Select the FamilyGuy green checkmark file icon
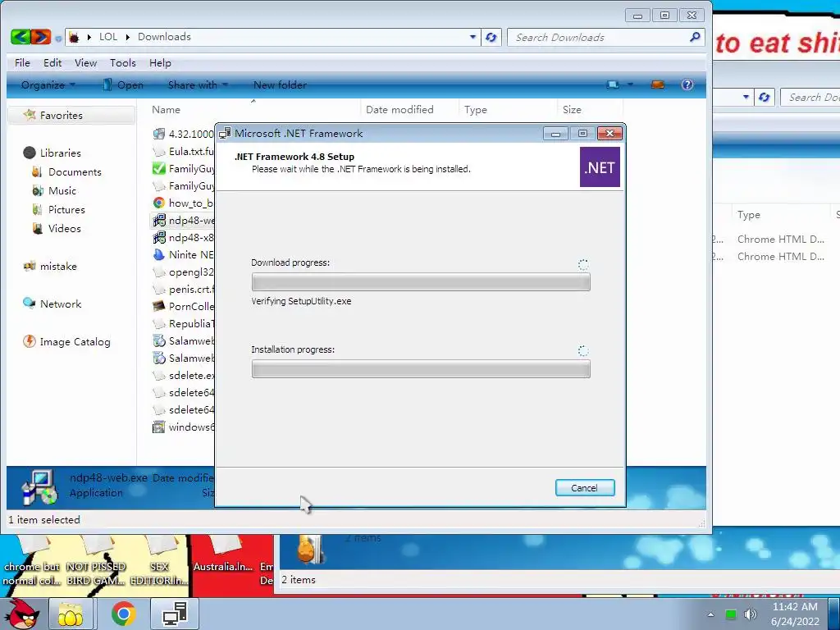 point(159,169)
